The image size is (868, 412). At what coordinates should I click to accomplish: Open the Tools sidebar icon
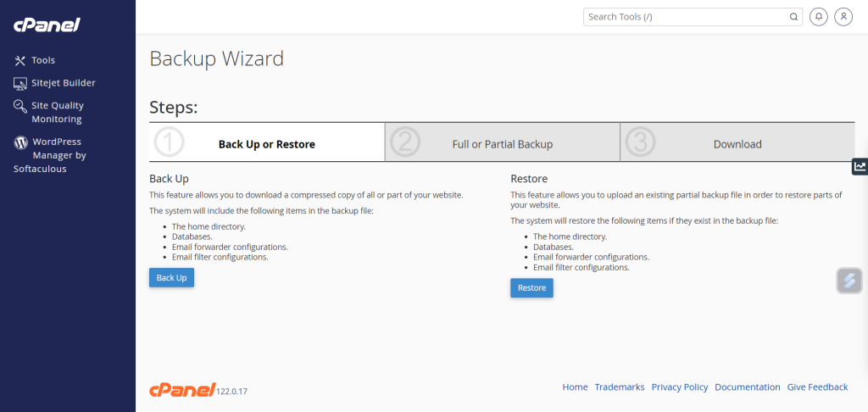21,60
